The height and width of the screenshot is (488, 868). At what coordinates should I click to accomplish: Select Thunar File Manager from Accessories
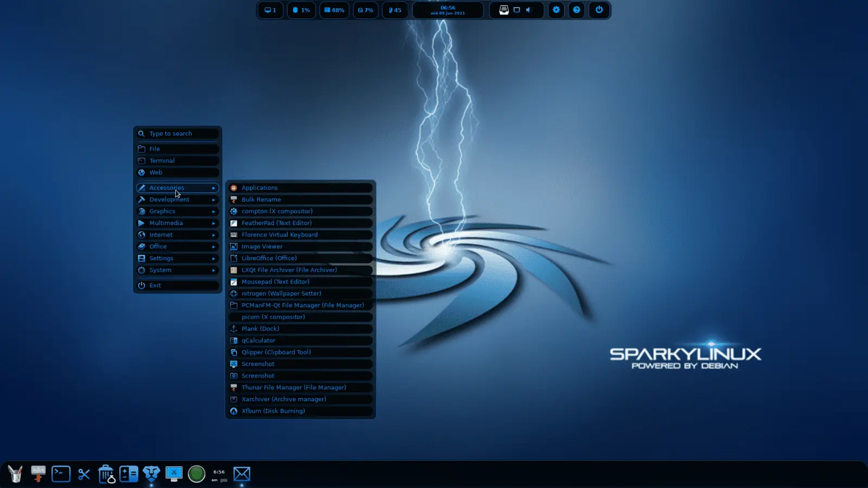pyautogui.click(x=295, y=387)
